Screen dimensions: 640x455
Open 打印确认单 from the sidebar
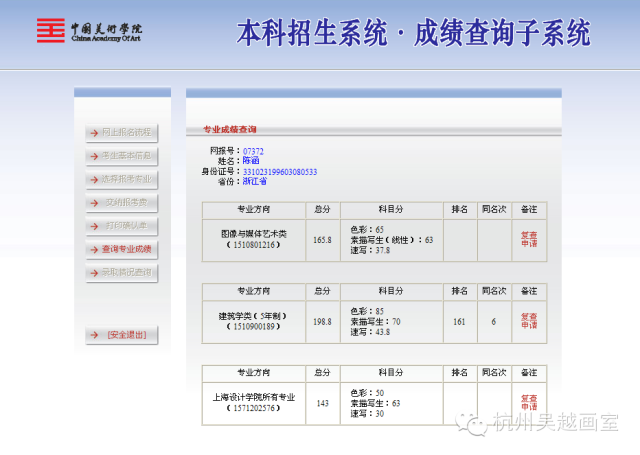coord(122,226)
